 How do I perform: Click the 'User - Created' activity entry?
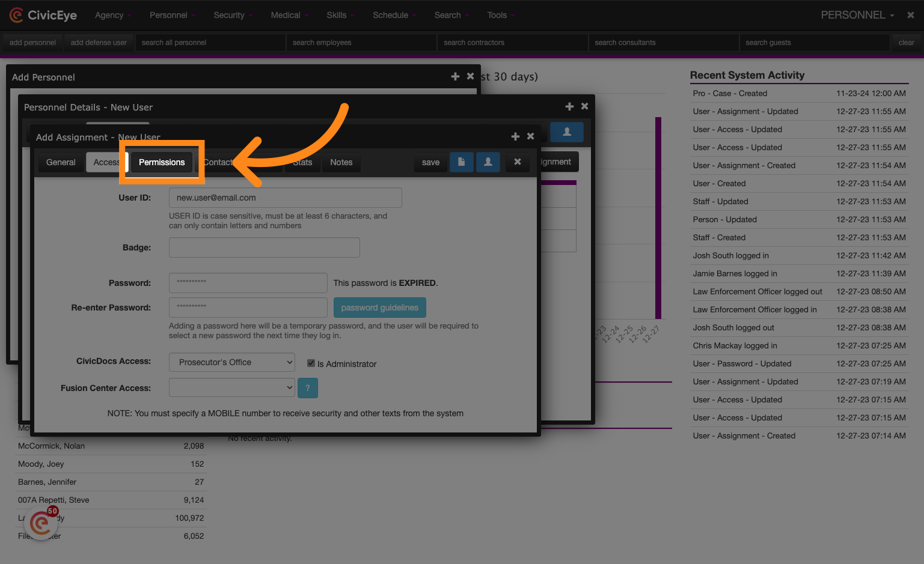click(x=799, y=183)
